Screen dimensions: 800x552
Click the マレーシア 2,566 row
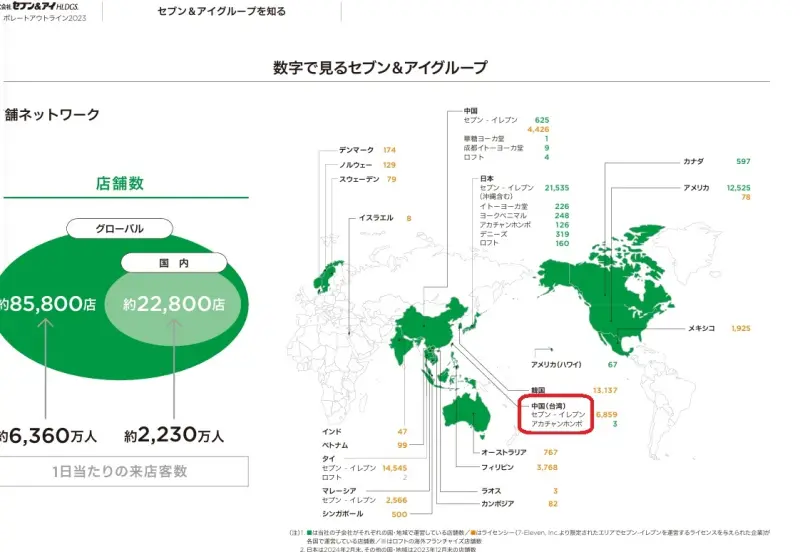[x=364, y=495]
